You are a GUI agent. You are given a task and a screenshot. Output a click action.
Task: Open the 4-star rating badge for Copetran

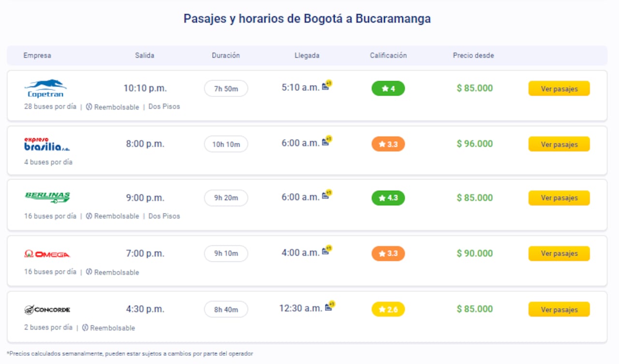pyautogui.click(x=388, y=88)
